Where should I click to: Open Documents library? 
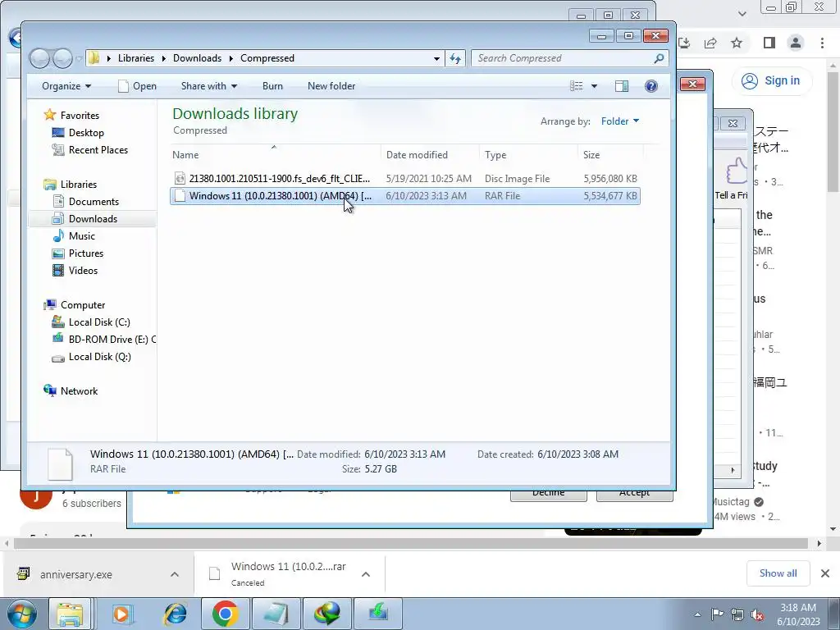pos(94,202)
